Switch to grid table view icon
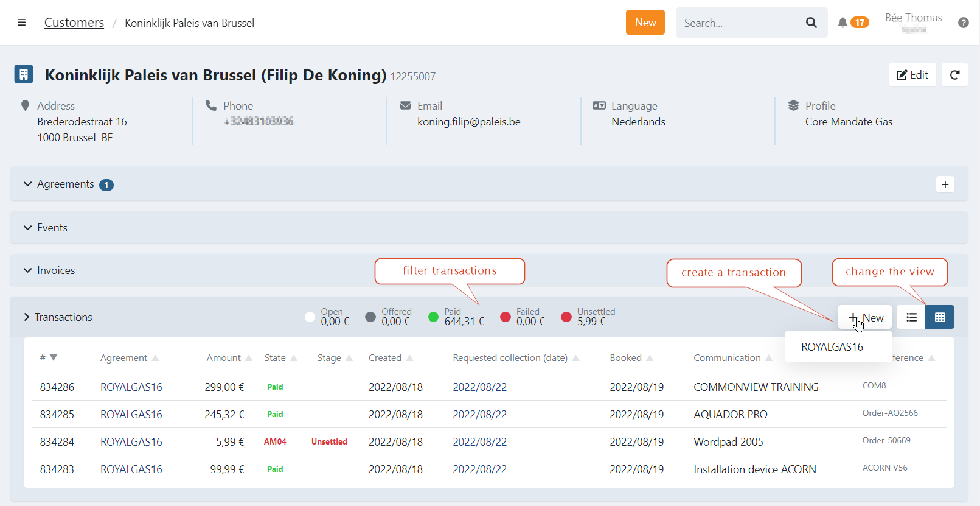Screen dimensions: 980x506 pyautogui.click(x=940, y=317)
